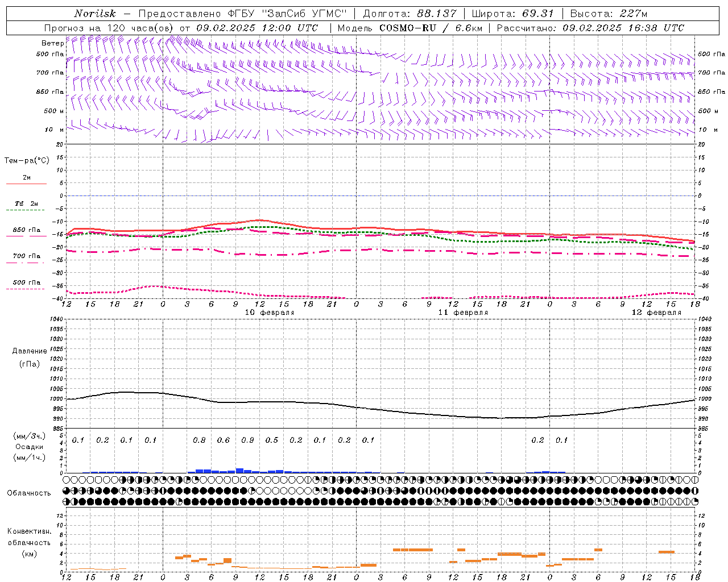Click the 0.5 precipitation value
The image size is (728, 582).
coord(272,440)
